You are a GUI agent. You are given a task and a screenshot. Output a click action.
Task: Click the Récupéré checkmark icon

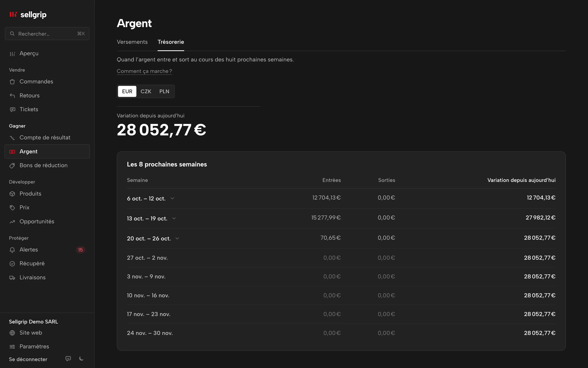pos(12,264)
